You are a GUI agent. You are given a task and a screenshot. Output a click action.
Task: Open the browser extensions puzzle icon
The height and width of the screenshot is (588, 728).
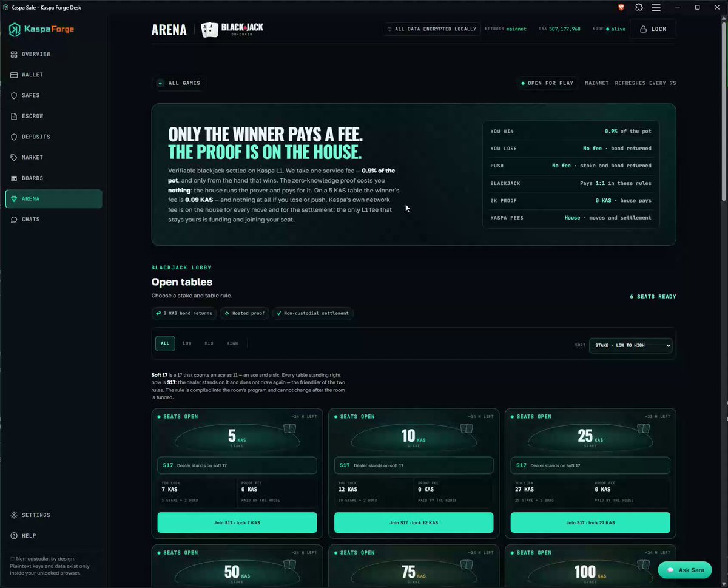(639, 7)
